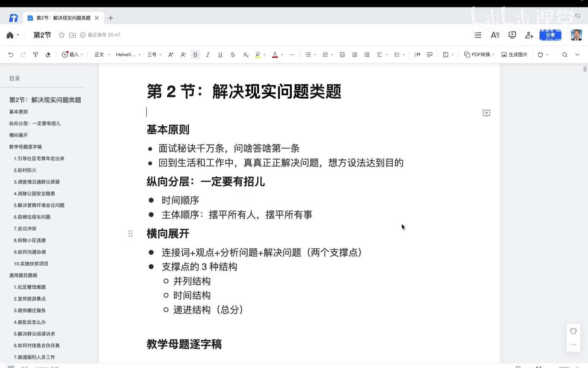Select the format painter tool
588x368 pixels.
click(x=35, y=55)
